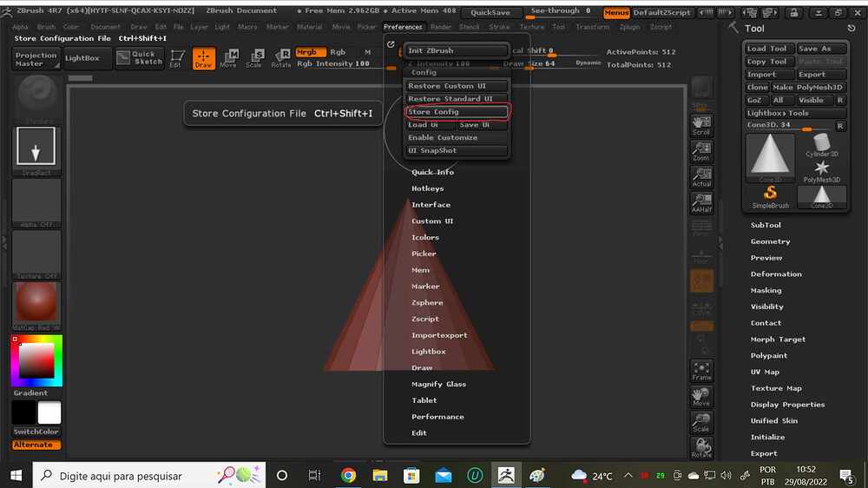Expand the Interface preferences section
The image size is (868, 488).
pos(431,205)
